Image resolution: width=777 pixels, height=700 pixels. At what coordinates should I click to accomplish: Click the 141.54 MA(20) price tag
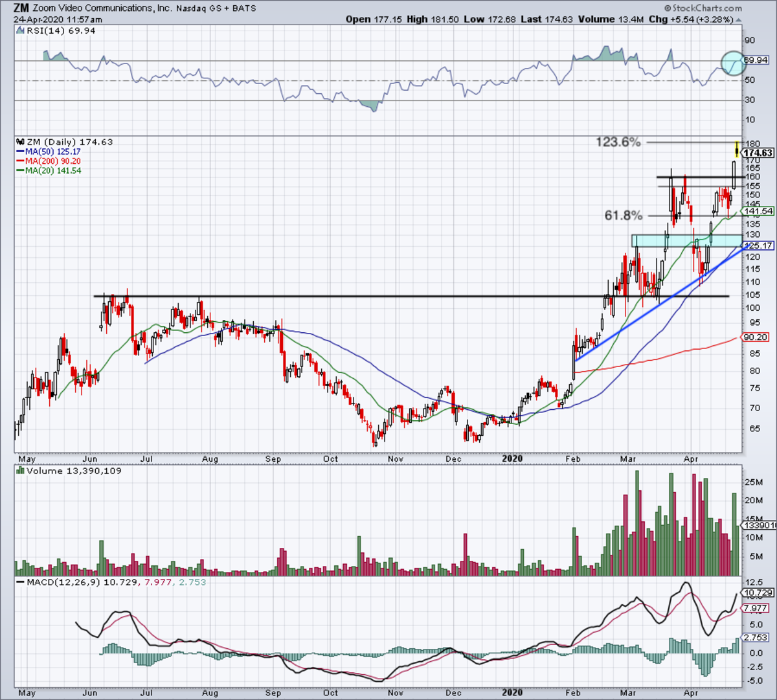point(758,211)
